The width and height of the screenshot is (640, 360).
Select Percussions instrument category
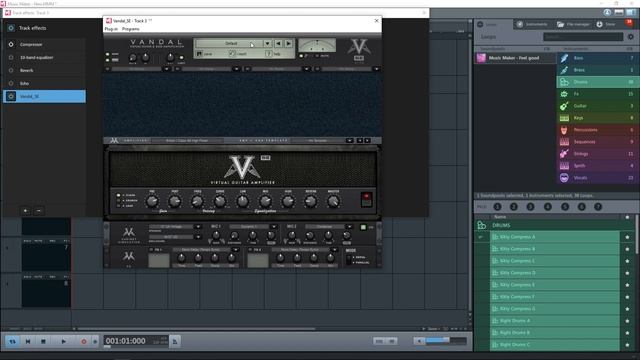(597, 130)
